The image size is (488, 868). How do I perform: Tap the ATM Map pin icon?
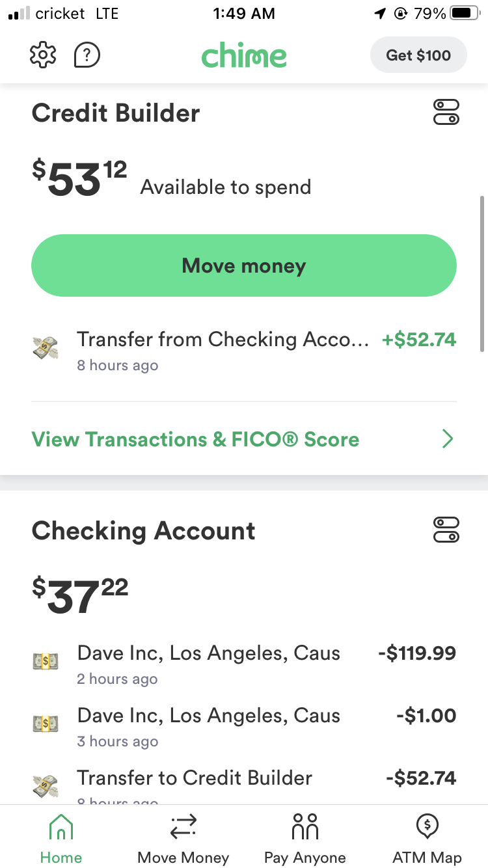[x=427, y=827]
